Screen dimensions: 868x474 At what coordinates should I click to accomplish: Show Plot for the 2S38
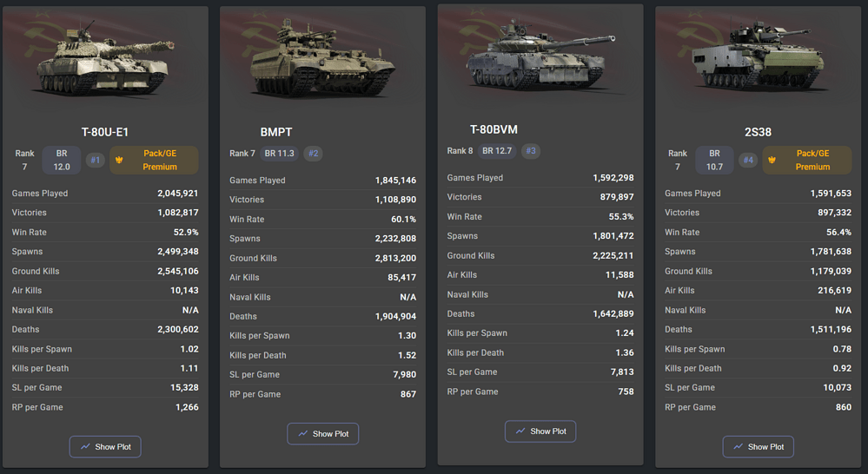(758, 446)
